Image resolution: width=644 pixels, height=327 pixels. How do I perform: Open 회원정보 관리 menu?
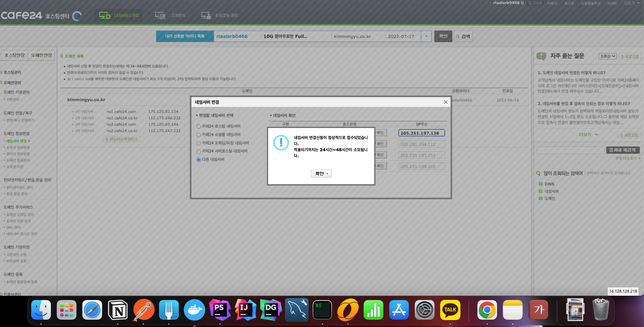(x=219, y=15)
